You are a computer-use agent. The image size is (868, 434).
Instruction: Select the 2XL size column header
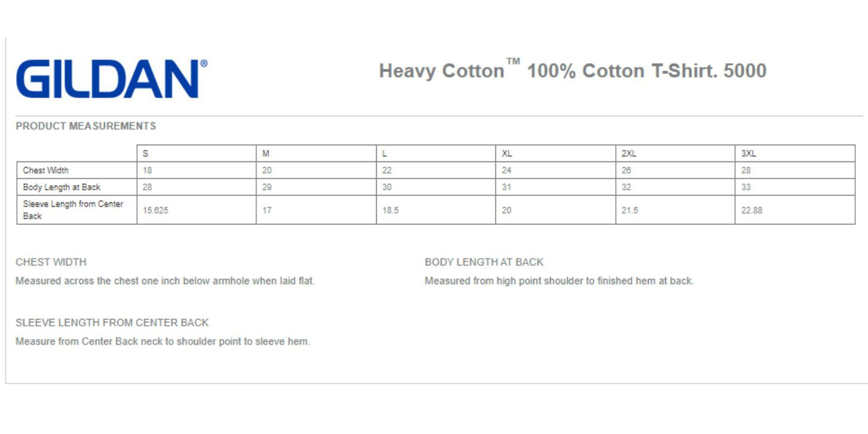[x=629, y=154]
